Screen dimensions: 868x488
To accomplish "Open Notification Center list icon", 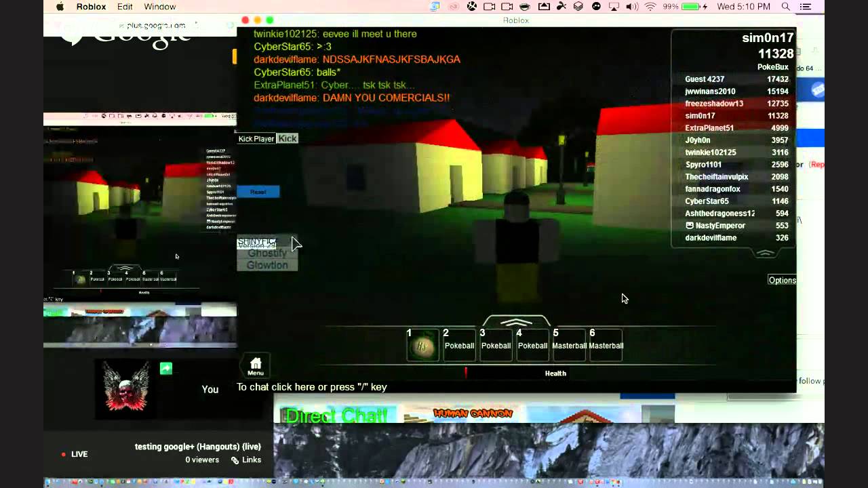I will click(x=806, y=7).
